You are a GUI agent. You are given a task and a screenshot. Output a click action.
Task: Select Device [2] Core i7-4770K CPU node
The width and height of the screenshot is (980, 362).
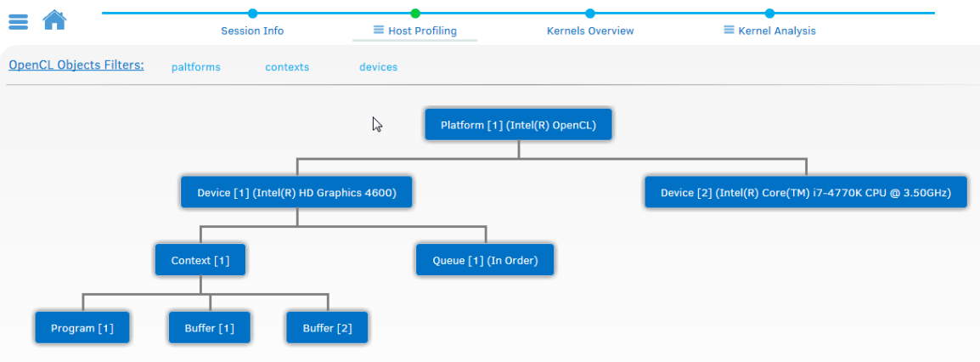807,193
